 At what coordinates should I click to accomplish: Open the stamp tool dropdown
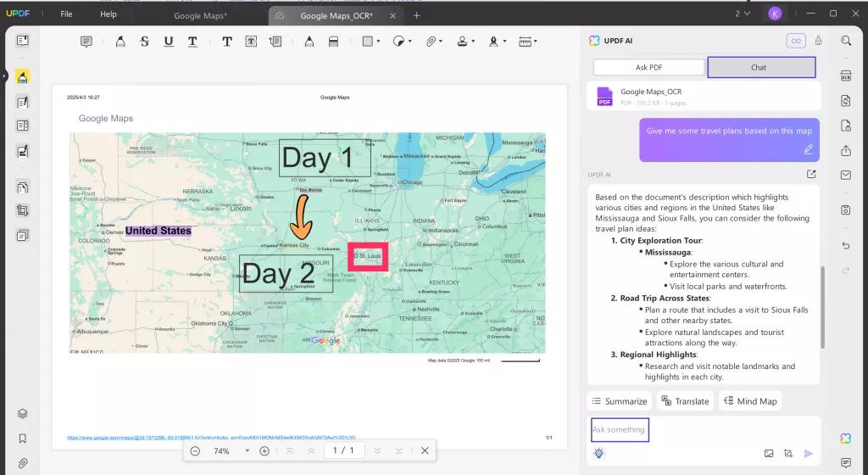pyautogui.click(x=472, y=41)
